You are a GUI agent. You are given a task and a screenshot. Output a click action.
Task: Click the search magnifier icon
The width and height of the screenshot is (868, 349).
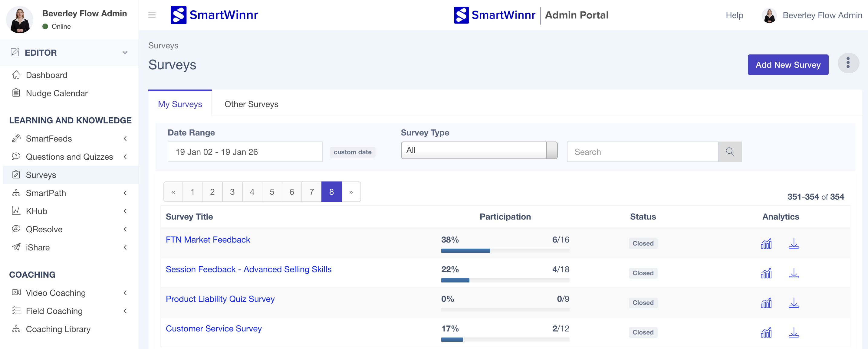(x=729, y=152)
